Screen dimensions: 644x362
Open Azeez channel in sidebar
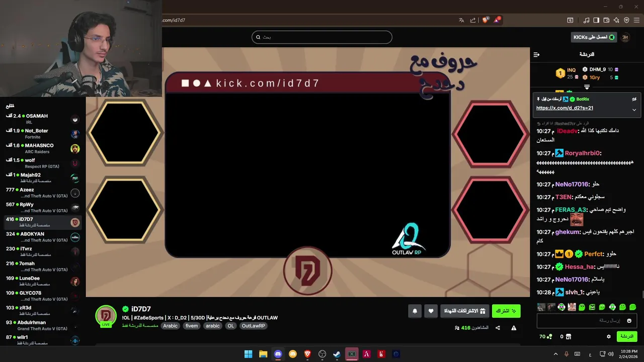pos(43,193)
